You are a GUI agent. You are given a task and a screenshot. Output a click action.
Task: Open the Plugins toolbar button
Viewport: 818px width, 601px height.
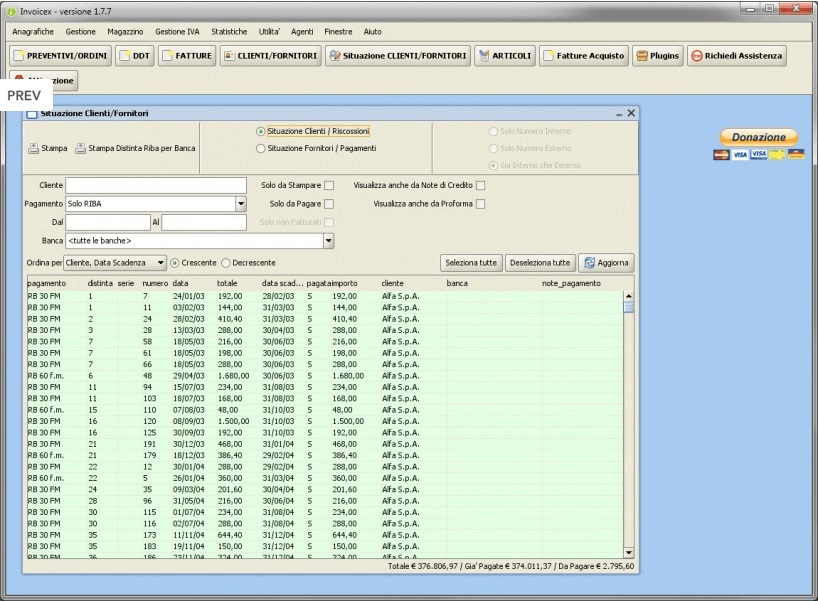pyautogui.click(x=657, y=56)
